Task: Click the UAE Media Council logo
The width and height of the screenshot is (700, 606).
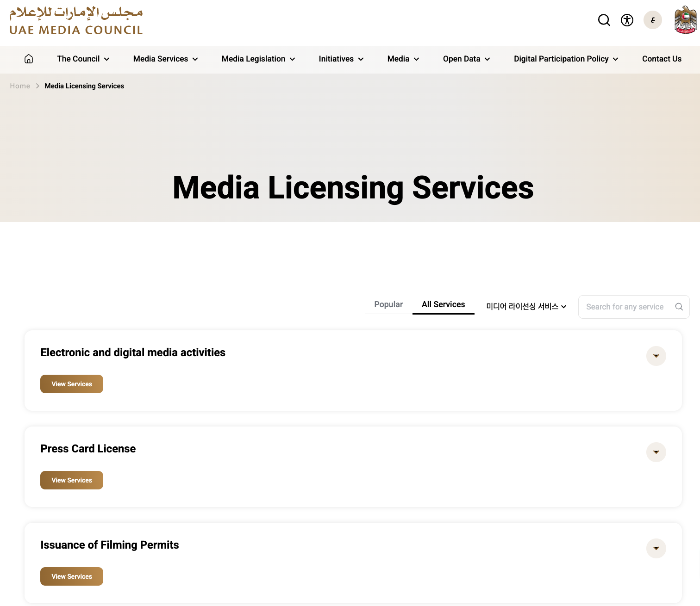Action: point(76,21)
